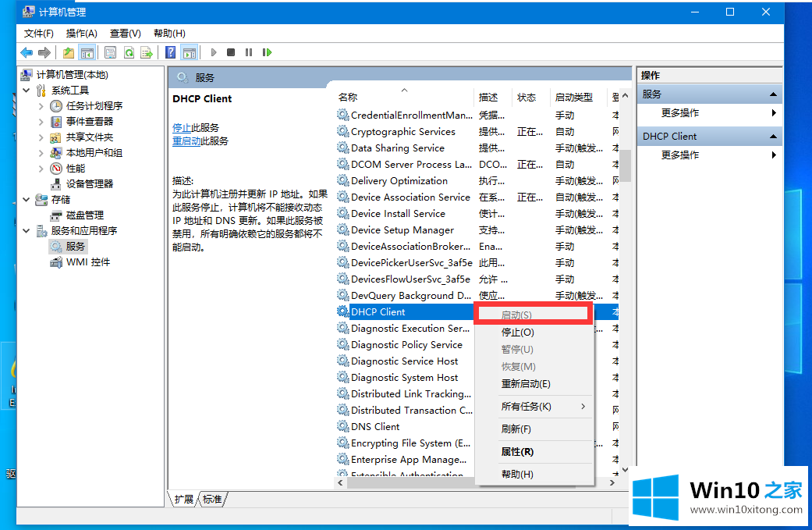
Task: Go forward with the gray right arrow
Action: (44, 52)
